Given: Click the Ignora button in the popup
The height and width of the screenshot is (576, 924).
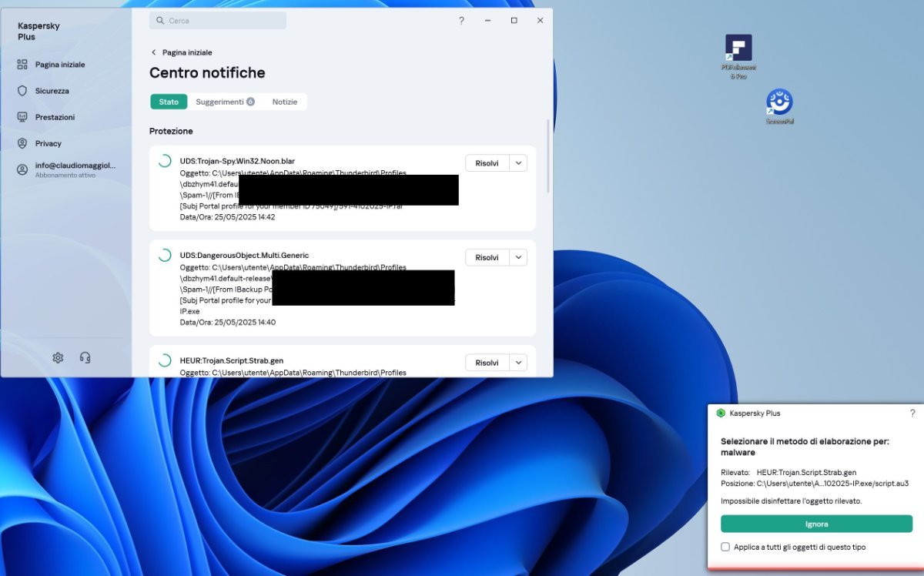Looking at the screenshot, I should pyautogui.click(x=816, y=524).
